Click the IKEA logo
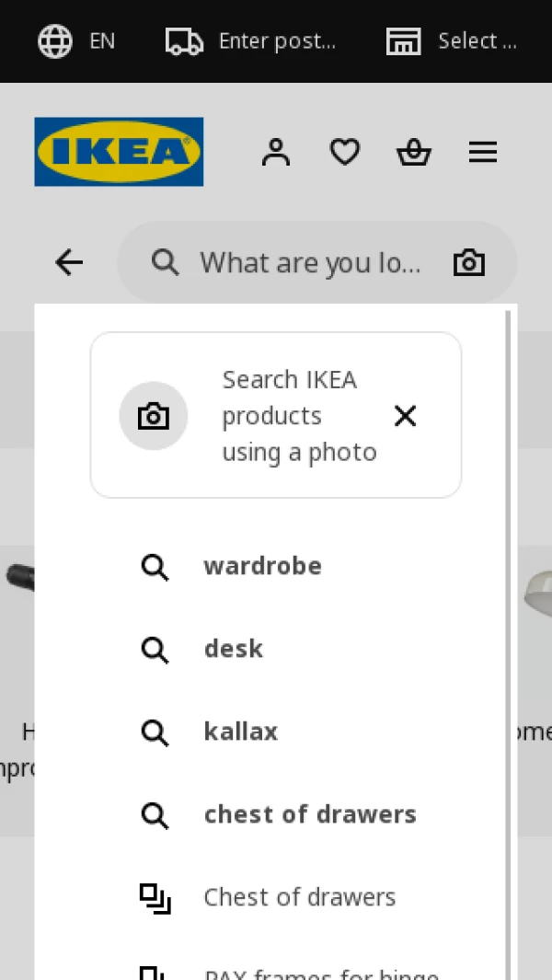Viewport: 552px width, 980px height. [x=119, y=152]
